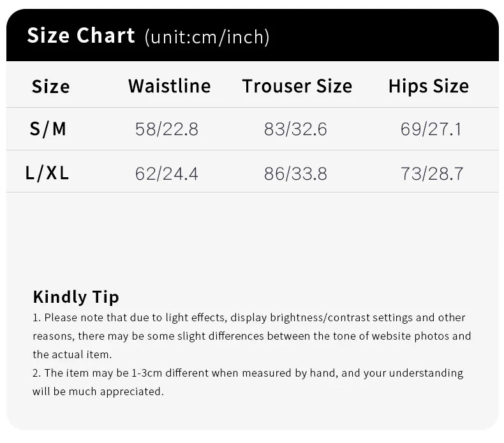Click the words "the actual item."
Viewport: 504px width, 443px height.
72,354
